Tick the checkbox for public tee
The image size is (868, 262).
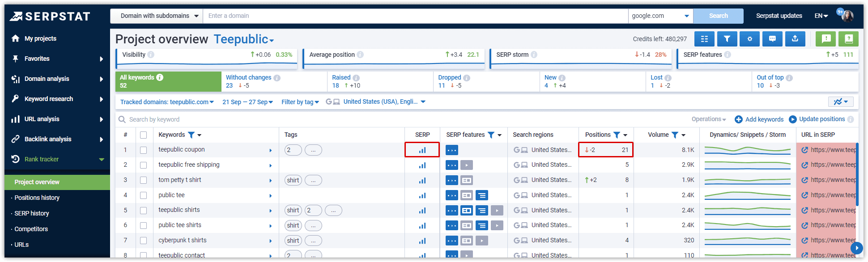(x=143, y=195)
